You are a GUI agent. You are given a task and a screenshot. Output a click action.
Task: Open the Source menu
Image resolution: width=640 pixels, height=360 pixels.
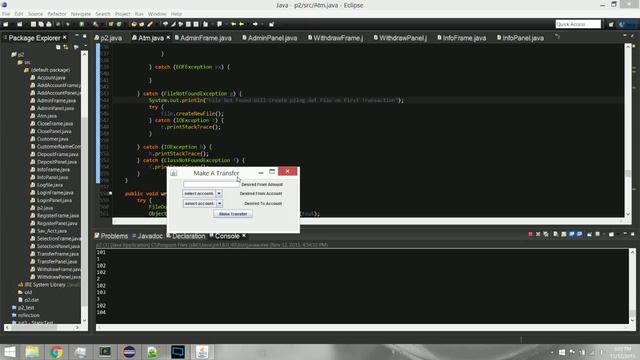[x=35, y=14]
